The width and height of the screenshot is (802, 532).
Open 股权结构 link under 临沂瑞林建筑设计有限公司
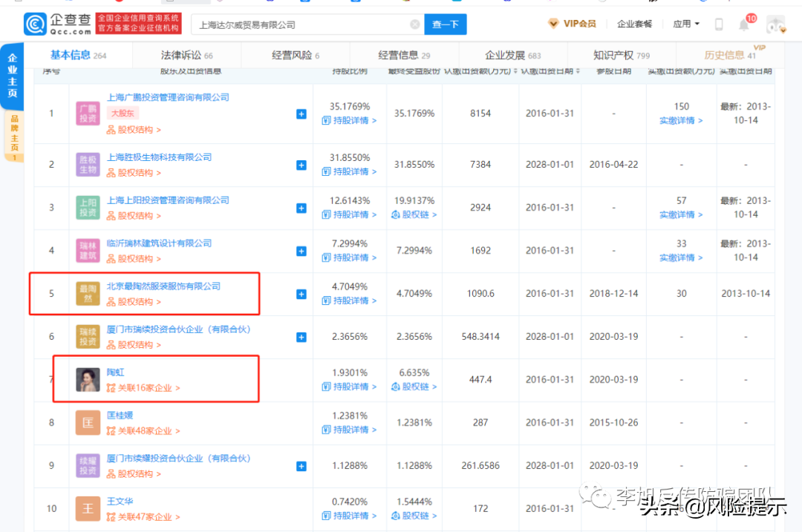tap(134, 259)
